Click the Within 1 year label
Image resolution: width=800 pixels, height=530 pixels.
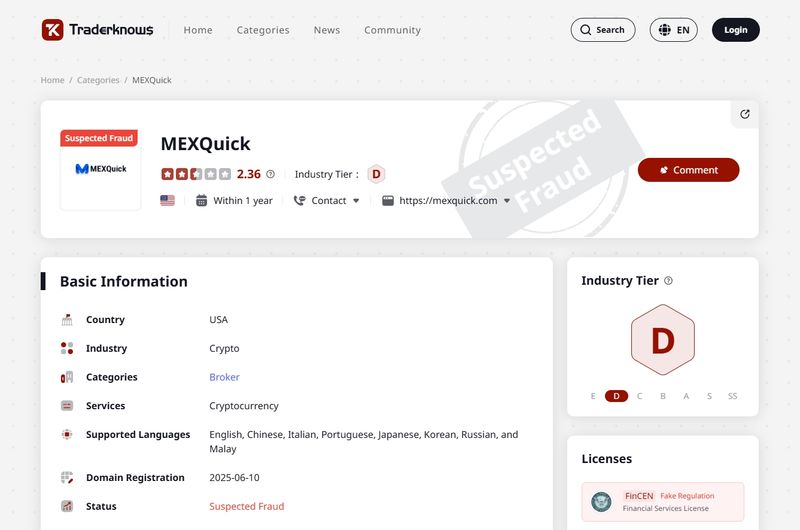pos(243,200)
